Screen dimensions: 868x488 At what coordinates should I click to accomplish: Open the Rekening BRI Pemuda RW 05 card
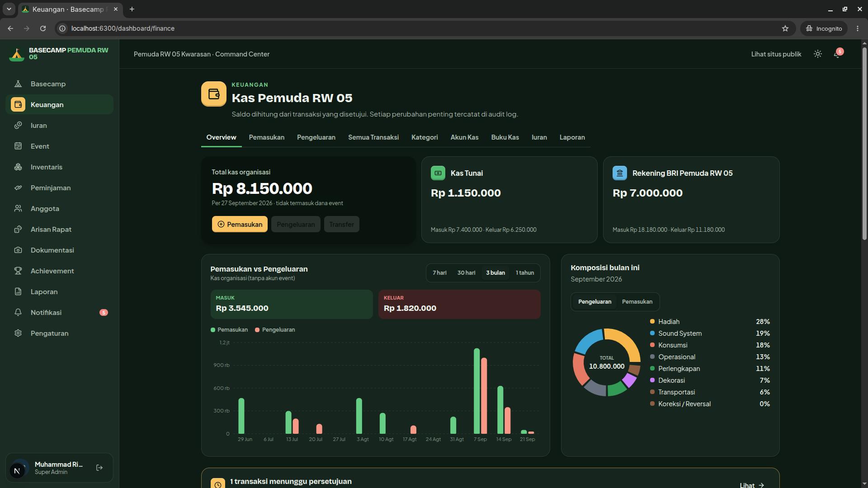coord(691,200)
